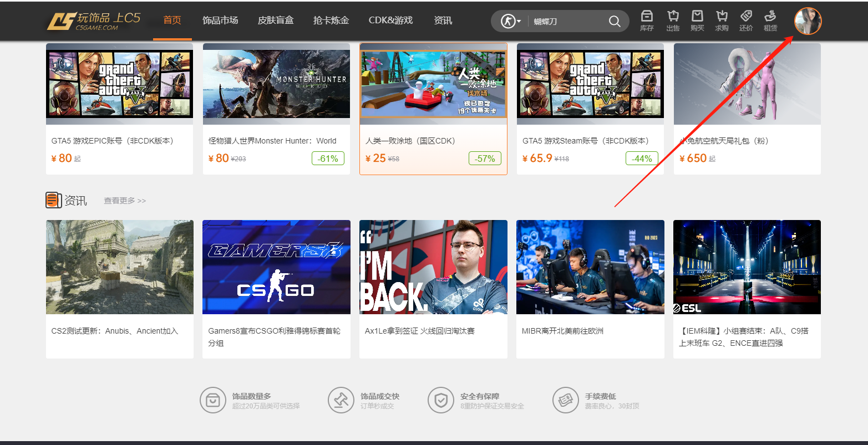Screen dimensions: 868x445
Task: Open the 查看更多 news link
Action: point(124,200)
